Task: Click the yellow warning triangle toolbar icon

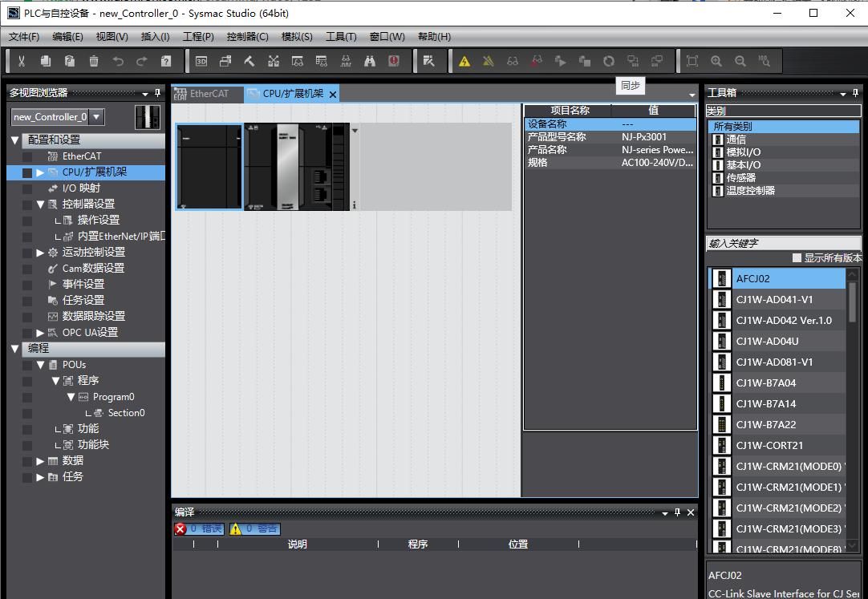Action: click(x=464, y=61)
